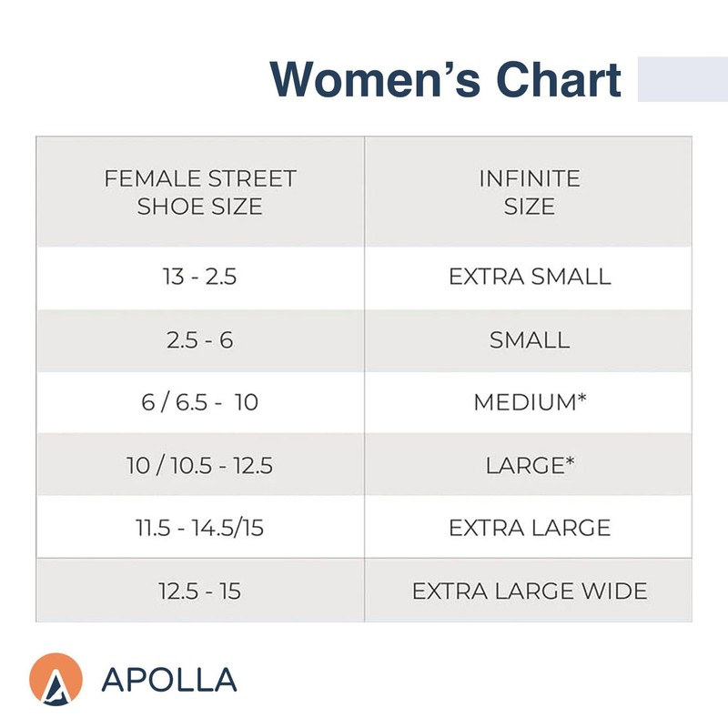The height and width of the screenshot is (728, 728).
Task: Click the orange Apolla logo icon
Action: (x=56, y=679)
